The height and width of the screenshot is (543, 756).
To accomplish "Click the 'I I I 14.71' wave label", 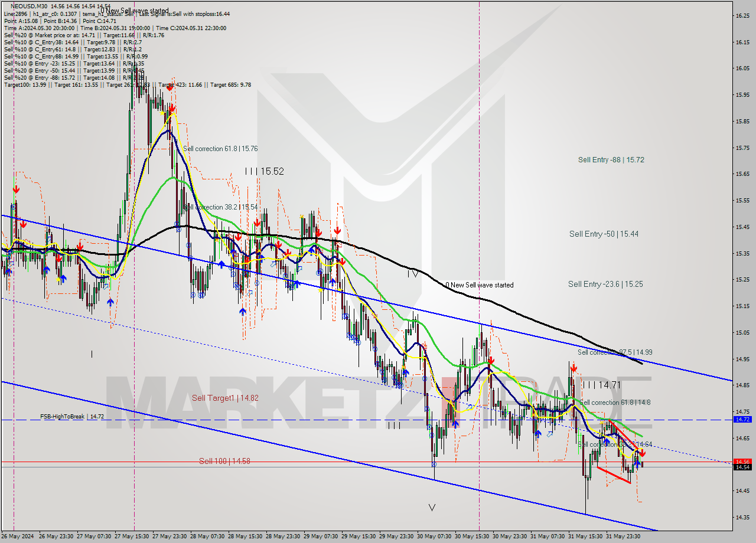I will click(601, 385).
